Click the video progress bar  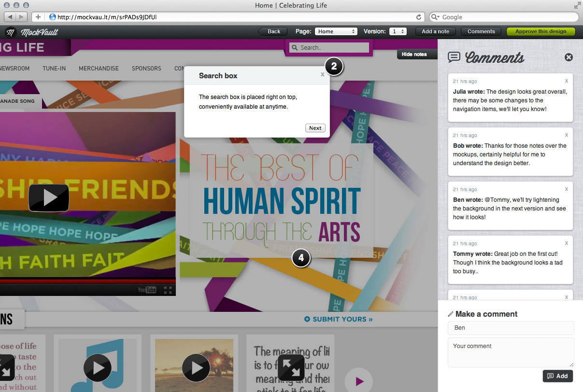tap(87, 280)
